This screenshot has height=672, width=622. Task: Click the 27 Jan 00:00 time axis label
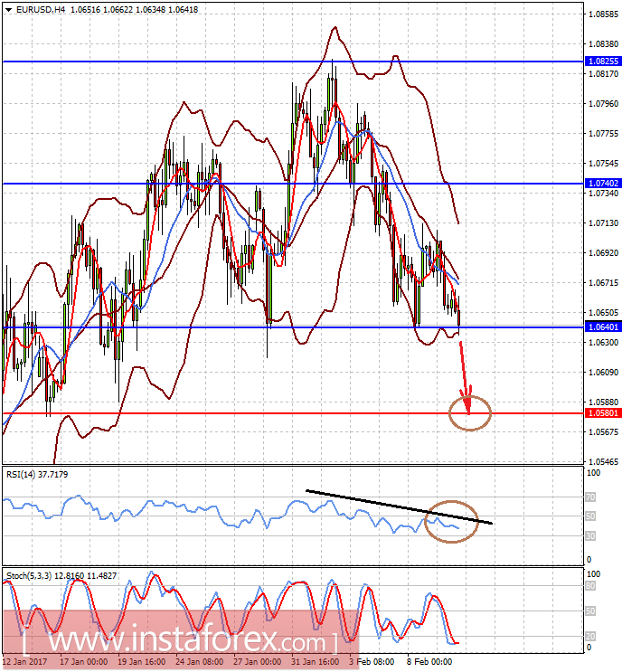[x=257, y=662]
